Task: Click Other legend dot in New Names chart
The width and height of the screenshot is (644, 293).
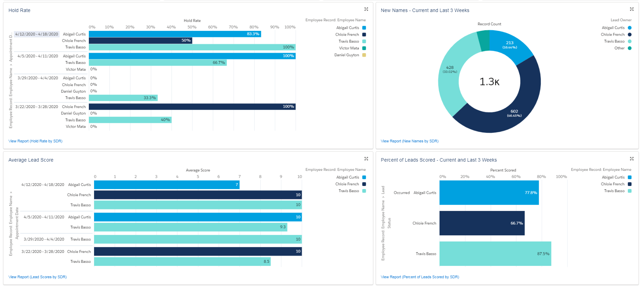Action: coord(630,48)
